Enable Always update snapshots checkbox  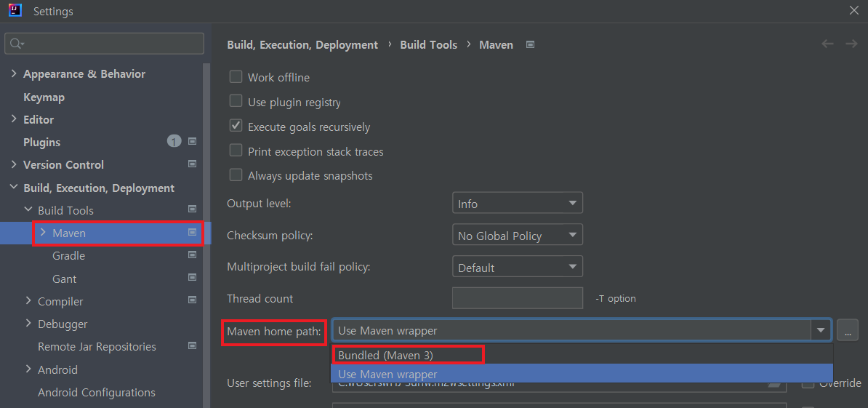(x=236, y=175)
